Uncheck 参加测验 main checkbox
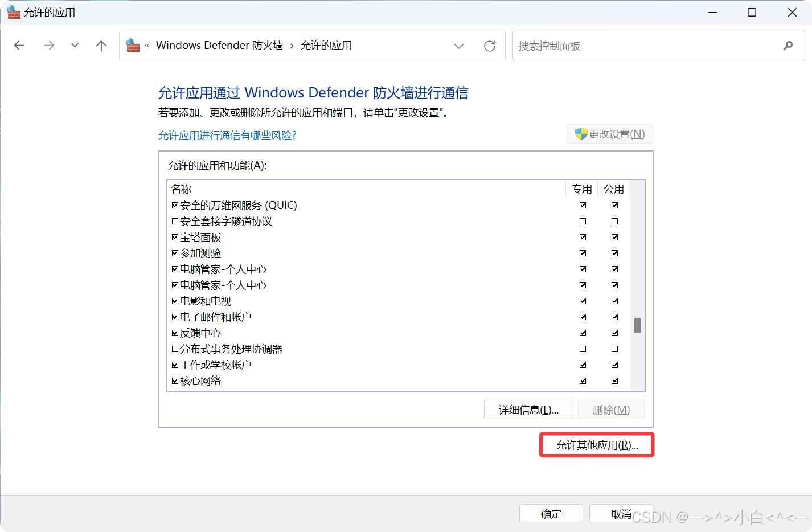812x532 pixels. click(175, 253)
